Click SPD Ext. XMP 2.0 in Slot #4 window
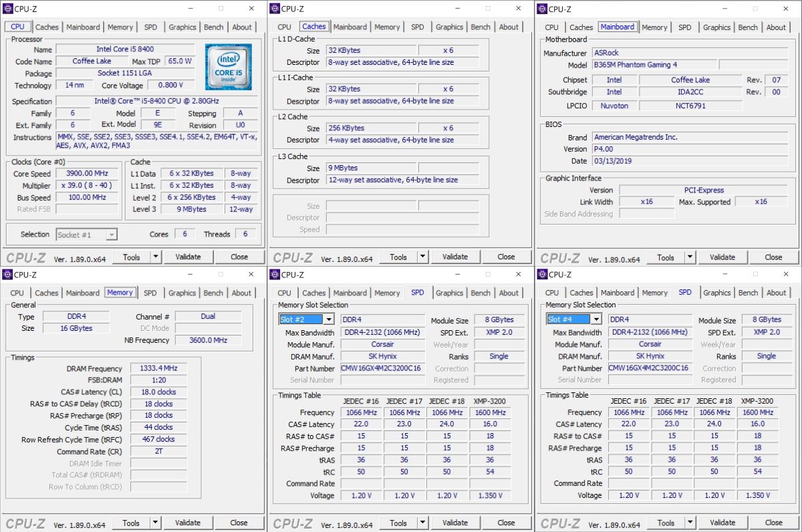This screenshot has width=802, height=532. point(766,332)
